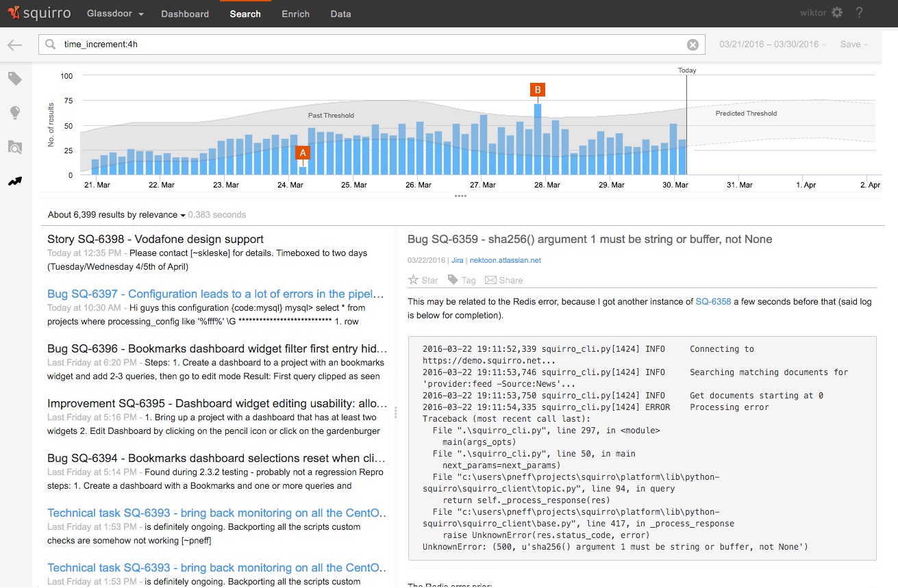
Task: Click the trend chart sidebar icon
Action: (x=15, y=181)
